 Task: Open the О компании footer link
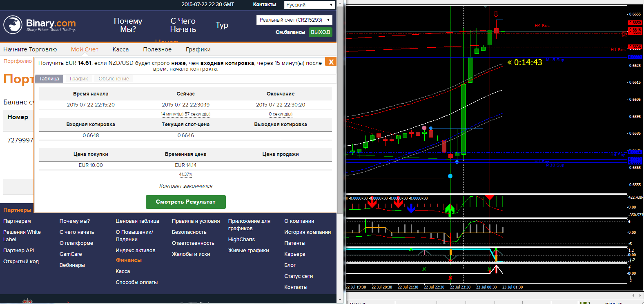point(299,221)
